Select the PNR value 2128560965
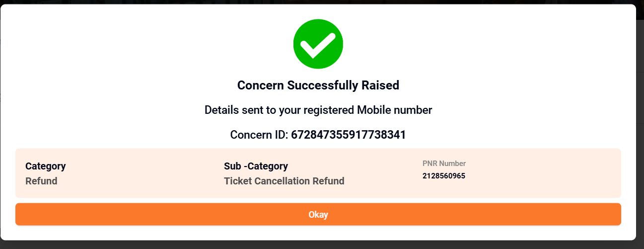 coord(444,176)
